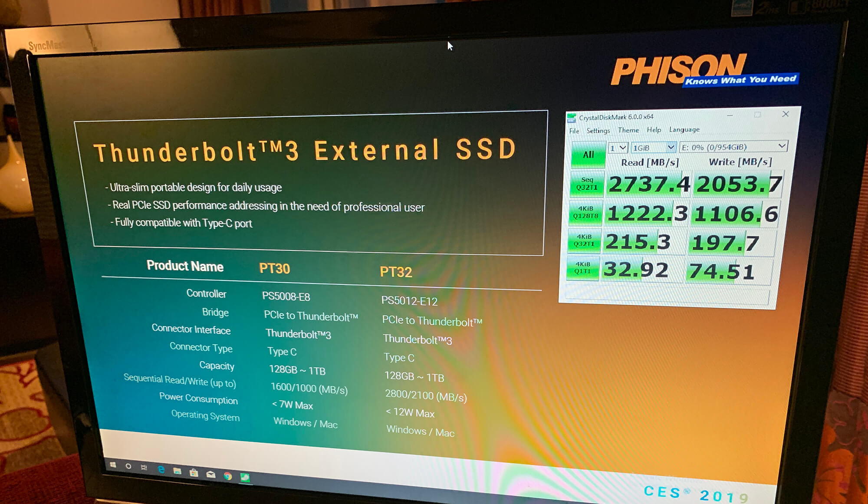Click the Thunderbolt 3 External SSD heading

[305, 151]
